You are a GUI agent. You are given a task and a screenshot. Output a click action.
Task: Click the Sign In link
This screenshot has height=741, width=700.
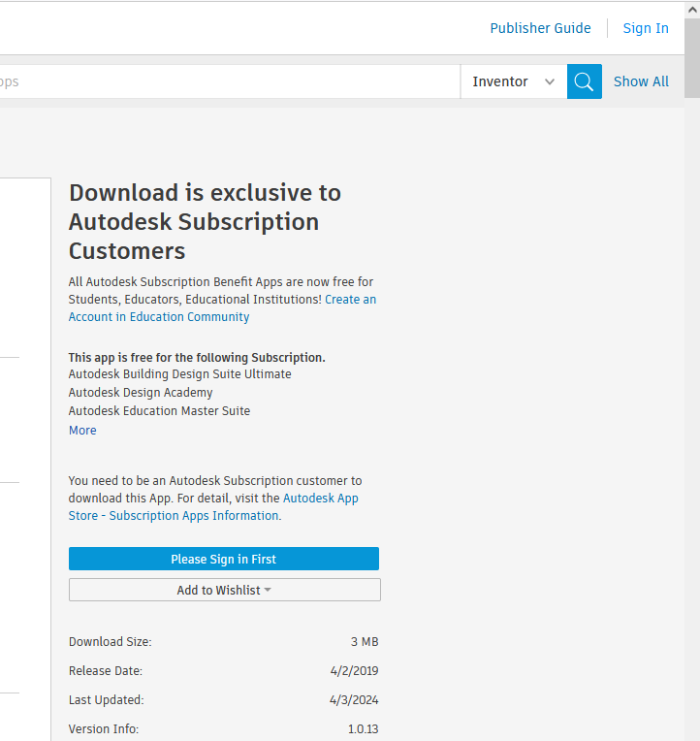pos(646,28)
